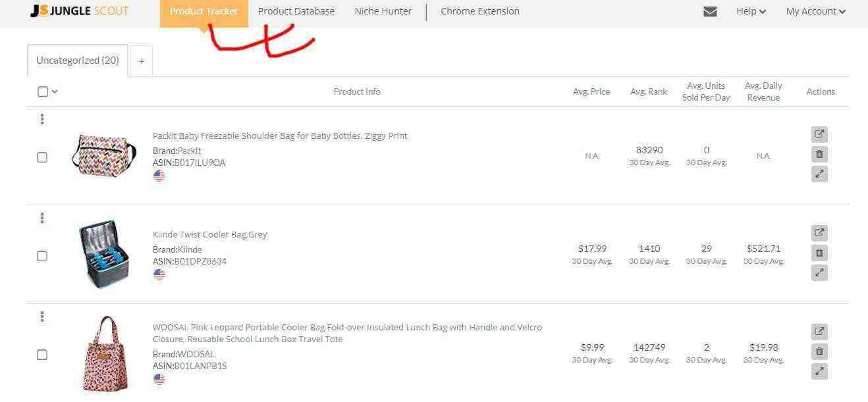The image size is (868, 402).
Task: Sort by Avg. Units Sold Per Day
Action: 706,91
